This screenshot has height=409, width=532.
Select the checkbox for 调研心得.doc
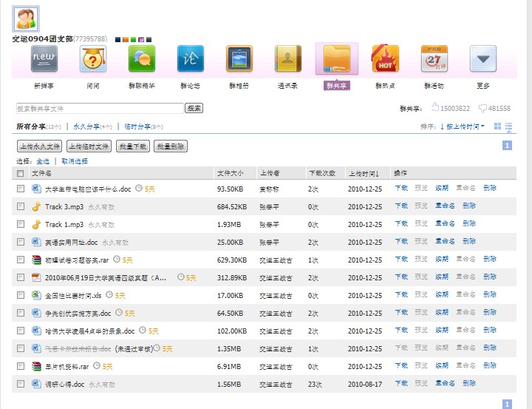point(21,385)
